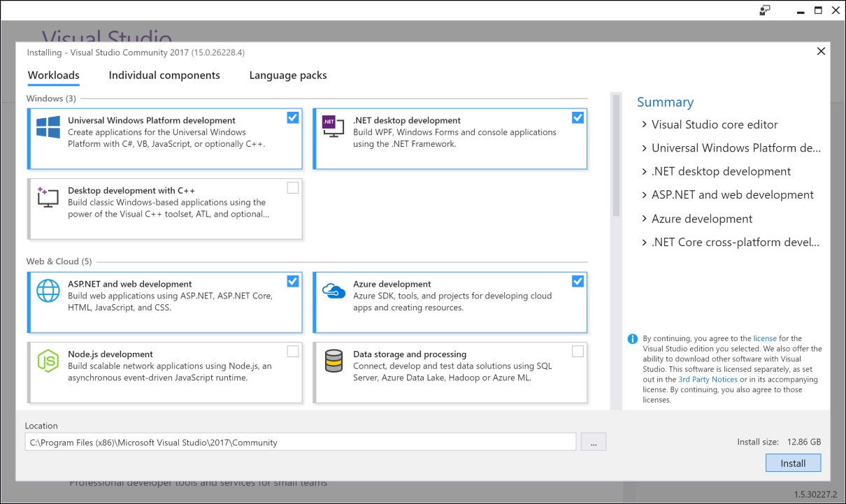The height and width of the screenshot is (504, 846).
Task: Click the feedback icon in title bar
Action: pos(765,10)
